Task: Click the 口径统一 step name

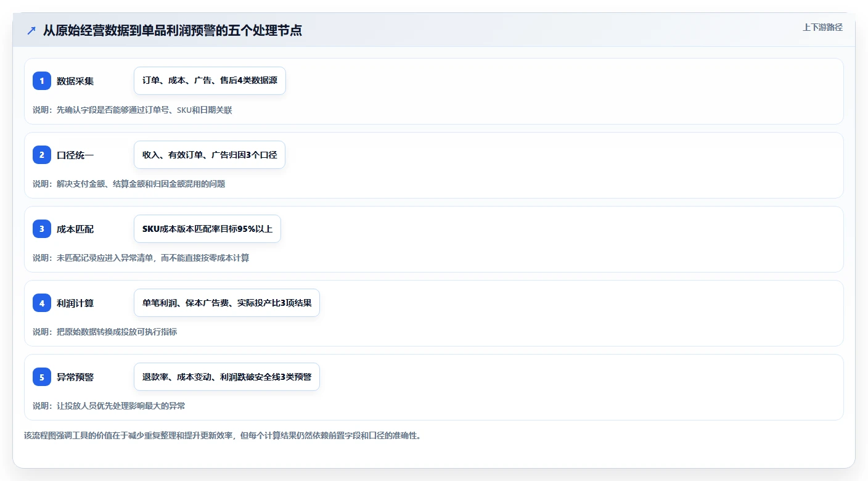Action: tap(75, 155)
